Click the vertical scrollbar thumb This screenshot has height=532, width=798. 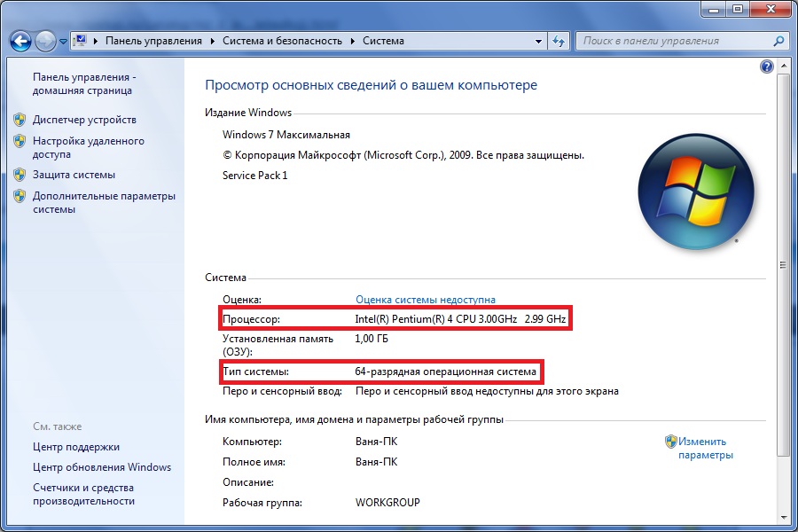point(783,265)
